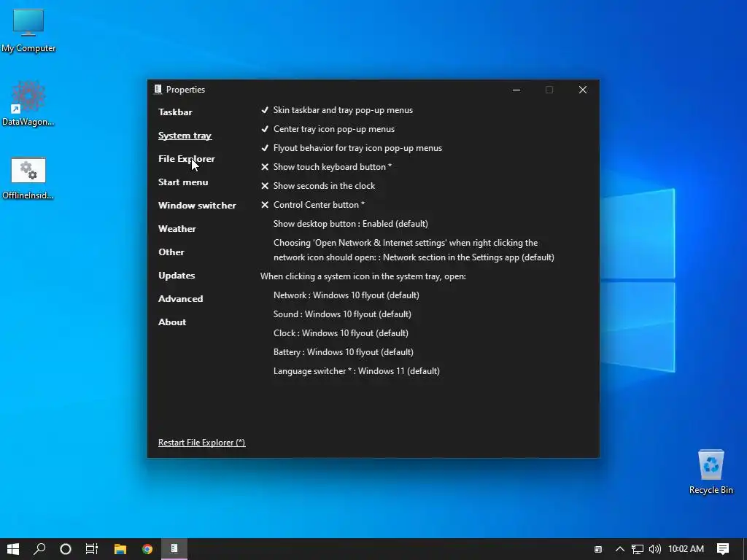Screen dimensions: 747x560
Task: Open the Window switcher section
Action: point(197,206)
